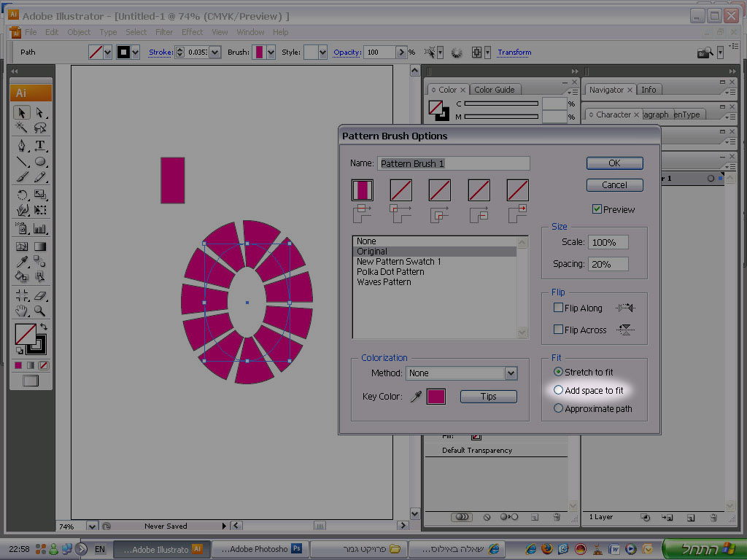
Task: Enable Flip Across checkbox
Action: [x=558, y=329]
